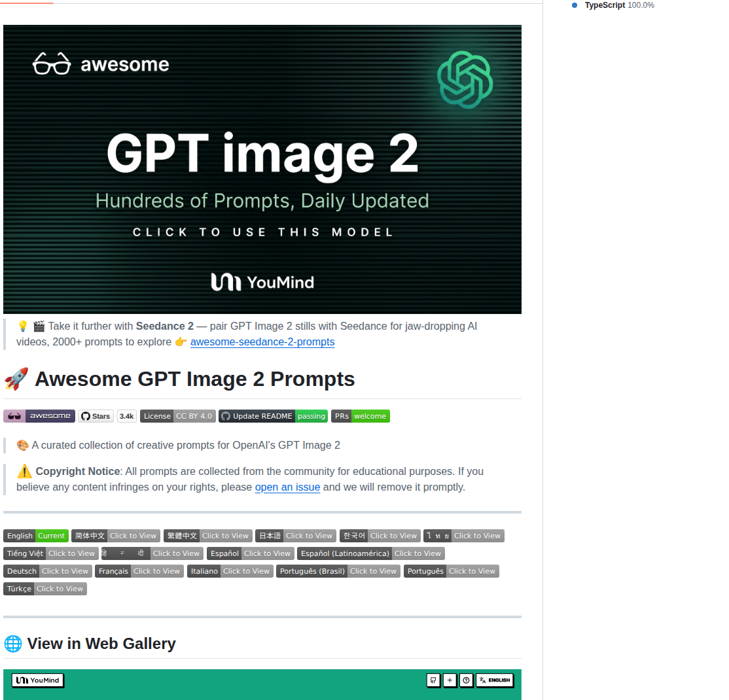Image resolution: width=729 pixels, height=700 pixels.
Task: Click the 'Seedance 2' bold text
Action: [165, 326]
